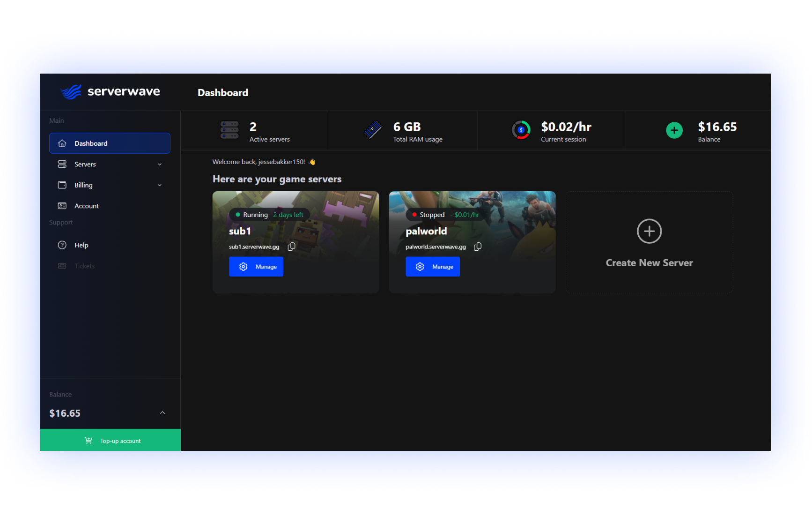Click the green add funds icon near Balance
Image resolution: width=812 pixels, height=524 pixels.
click(x=674, y=130)
